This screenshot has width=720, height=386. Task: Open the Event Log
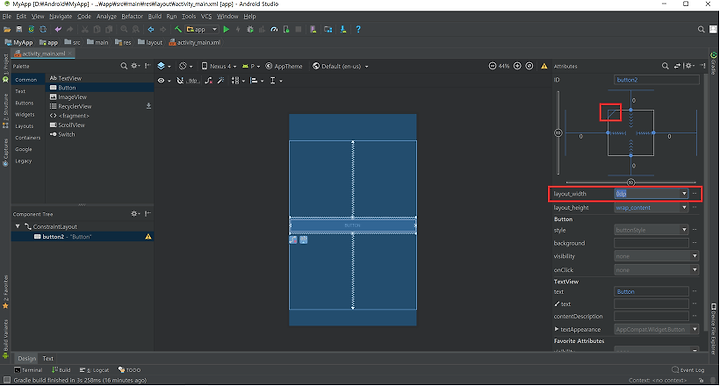688,370
